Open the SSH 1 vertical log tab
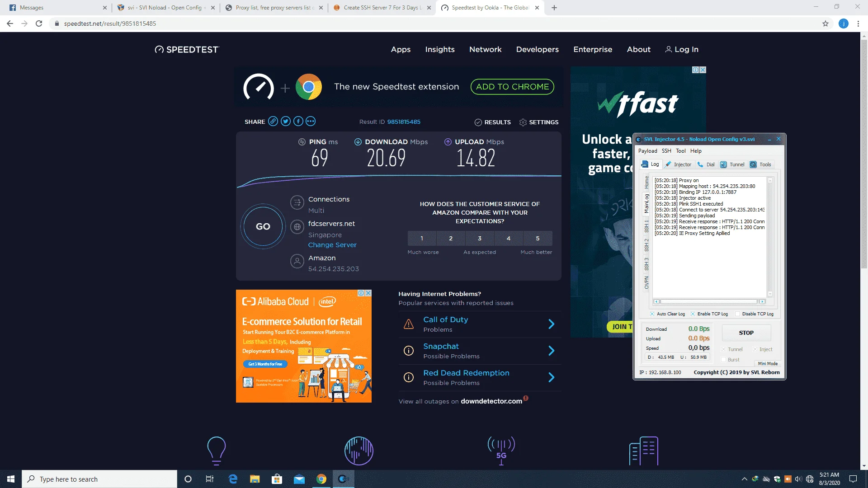868x488 pixels. (x=646, y=226)
